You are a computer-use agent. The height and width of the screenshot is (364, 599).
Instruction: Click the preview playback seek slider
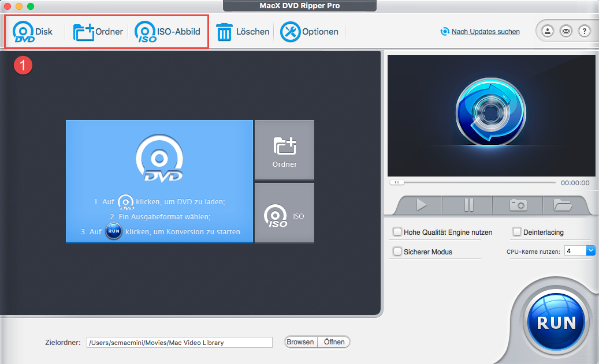click(472, 182)
